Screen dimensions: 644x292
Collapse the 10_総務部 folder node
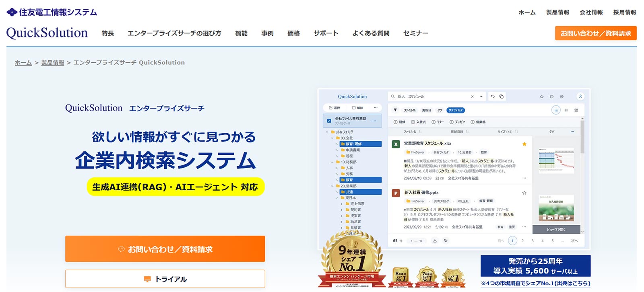click(332, 162)
